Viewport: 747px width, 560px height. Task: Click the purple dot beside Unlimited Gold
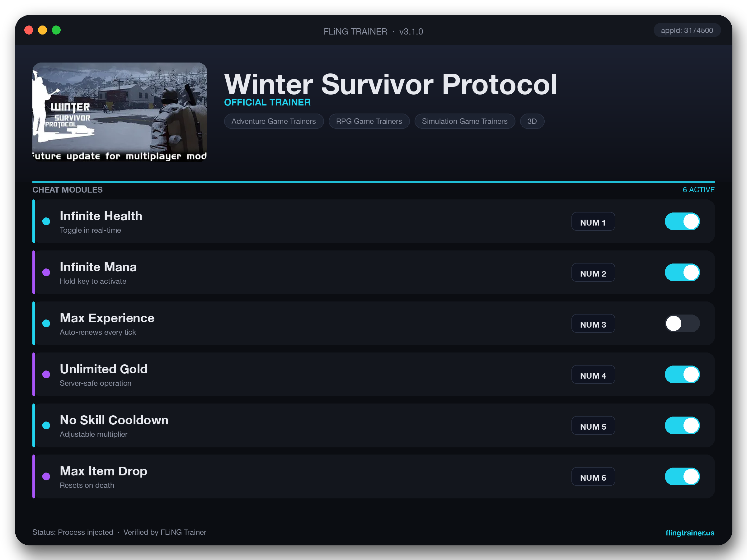tap(46, 374)
